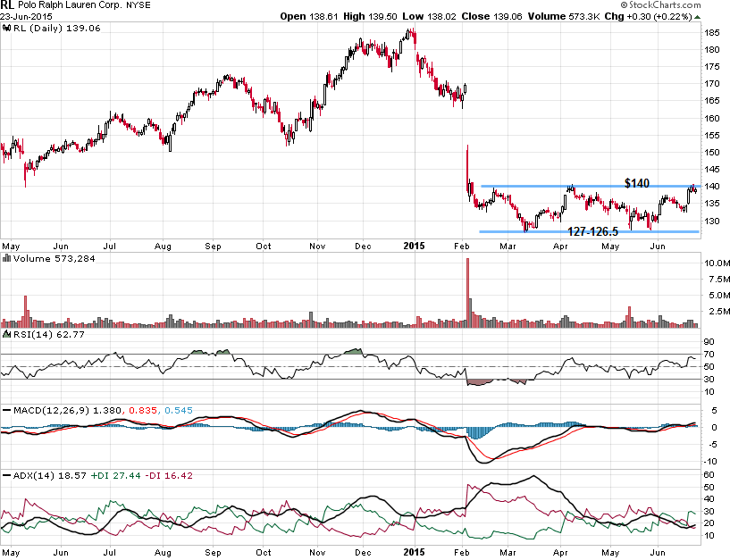Viewport: 730px width, 560px height.
Task: Click the green +DI 27.44 label
Action: pyautogui.click(x=115, y=476)
